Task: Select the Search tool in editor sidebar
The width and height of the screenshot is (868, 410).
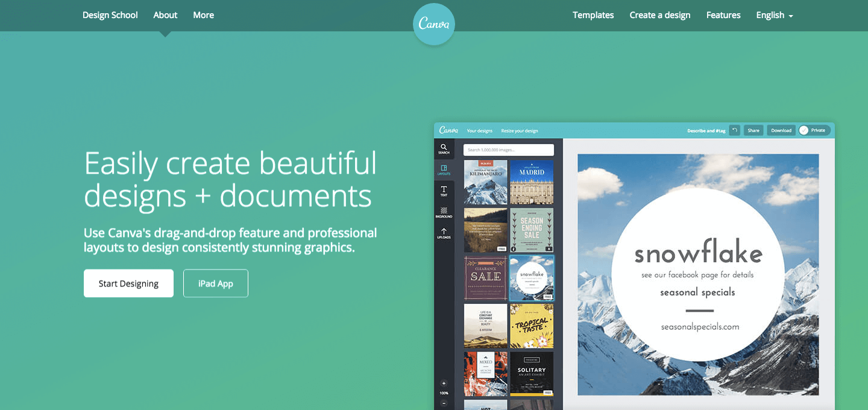Action: (444, 148)
